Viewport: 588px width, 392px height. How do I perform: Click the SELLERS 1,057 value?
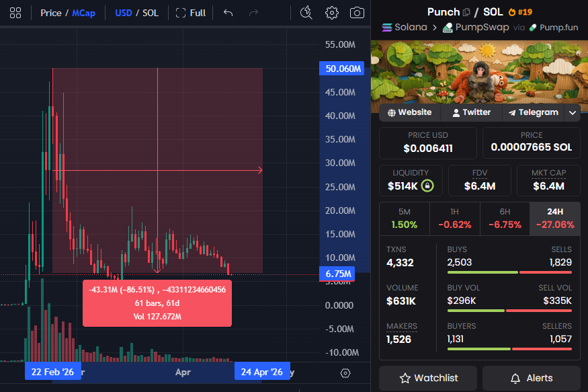point(561,339)
